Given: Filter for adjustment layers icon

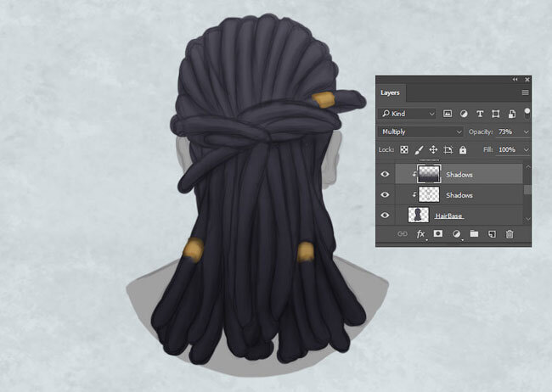Looking at the screenshot, I should point(464,114).
